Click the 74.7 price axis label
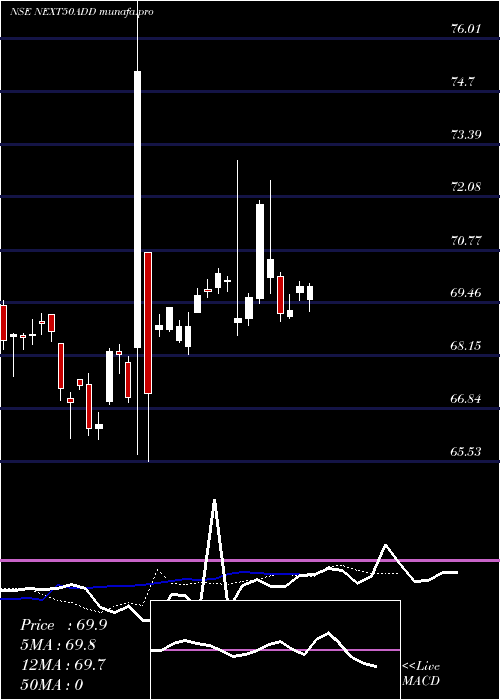 [x=463, y=82]
